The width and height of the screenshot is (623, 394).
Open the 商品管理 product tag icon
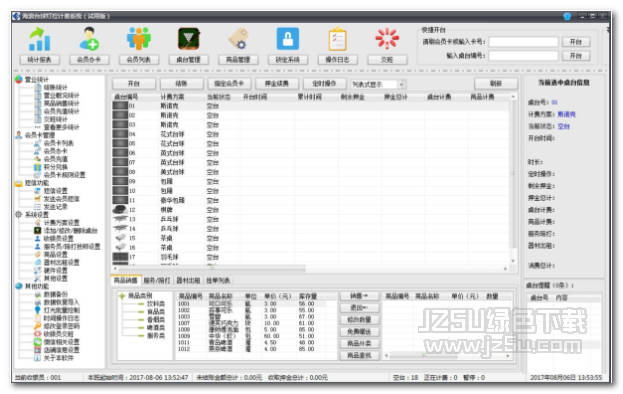(238, 39)
